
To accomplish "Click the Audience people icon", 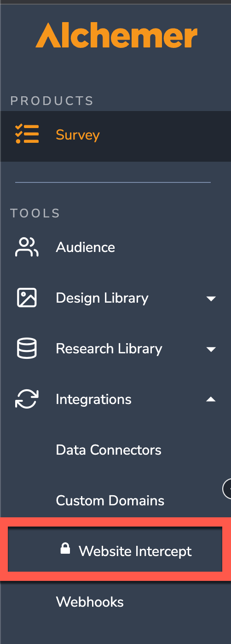I will click(27, 247).
